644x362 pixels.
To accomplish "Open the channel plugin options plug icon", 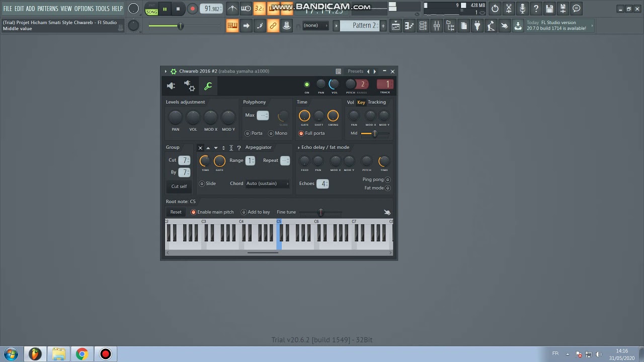I will (171, 86).
